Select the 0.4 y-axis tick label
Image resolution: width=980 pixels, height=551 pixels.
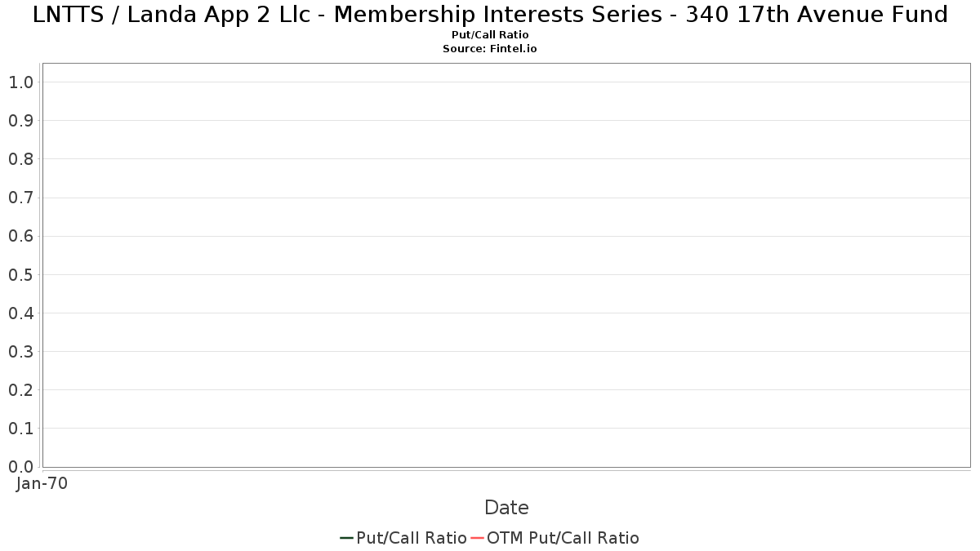(20, 313)
